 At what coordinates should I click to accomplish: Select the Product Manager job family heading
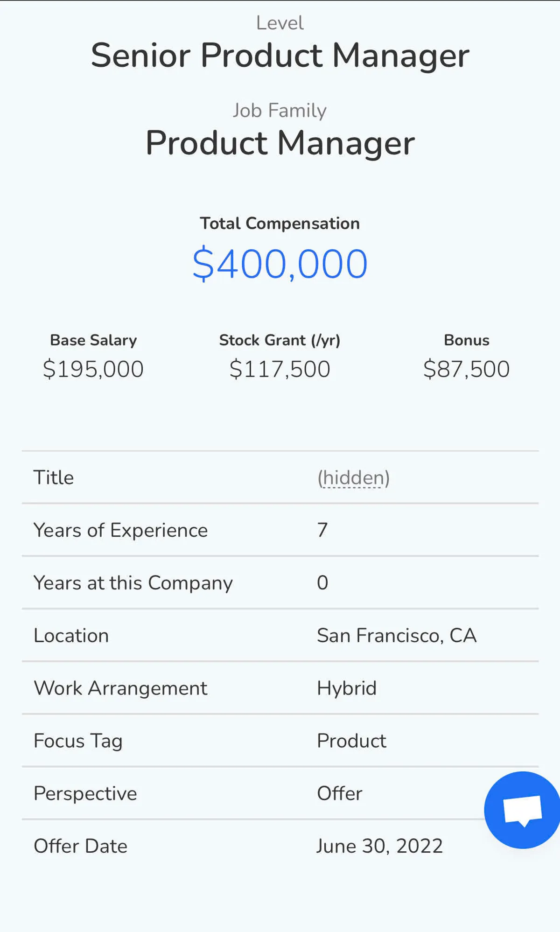[280, 143]
